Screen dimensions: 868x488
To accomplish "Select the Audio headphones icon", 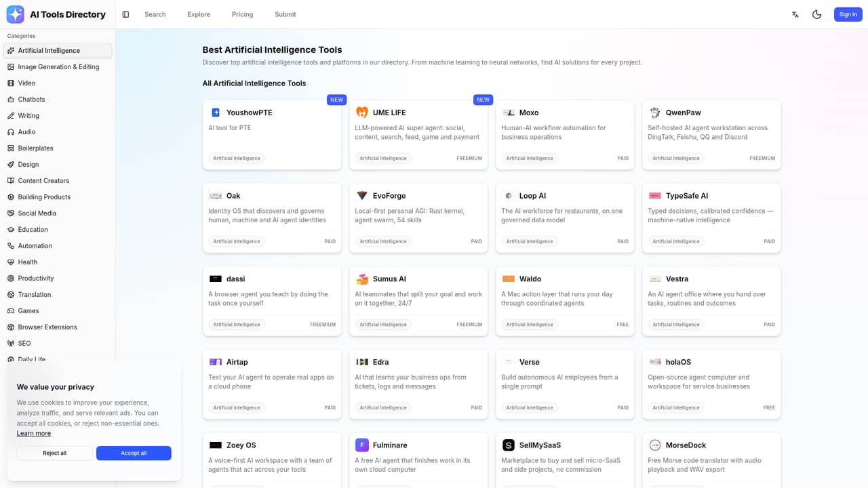I will pyautogui.click(x=11, y=132).
